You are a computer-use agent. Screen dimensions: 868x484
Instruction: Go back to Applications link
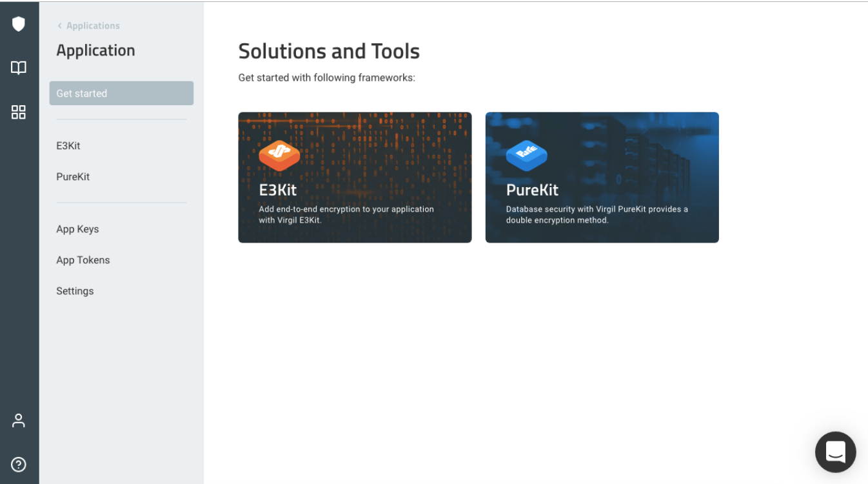point(88,26)
